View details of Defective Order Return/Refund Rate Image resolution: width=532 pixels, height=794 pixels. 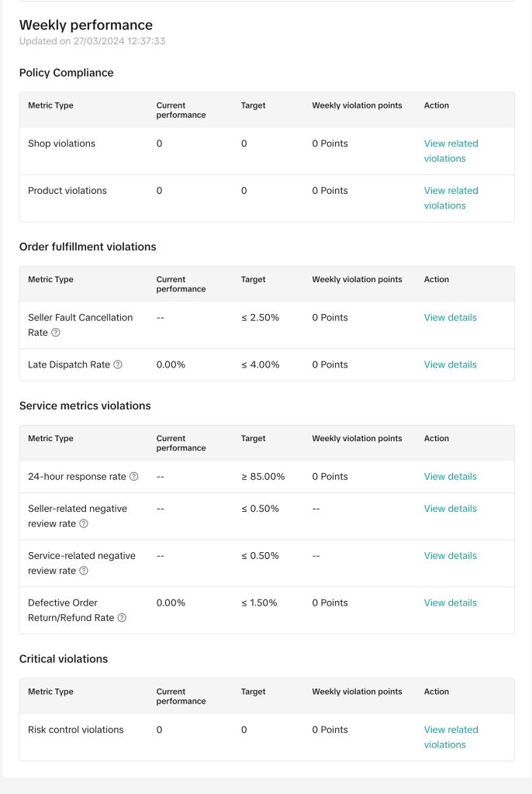(x=450, y=602)
